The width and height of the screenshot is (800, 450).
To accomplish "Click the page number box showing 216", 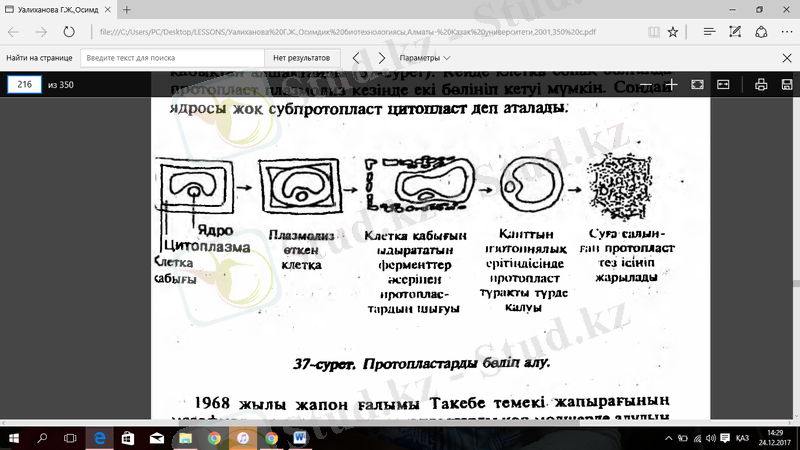I will coord(24,84).
